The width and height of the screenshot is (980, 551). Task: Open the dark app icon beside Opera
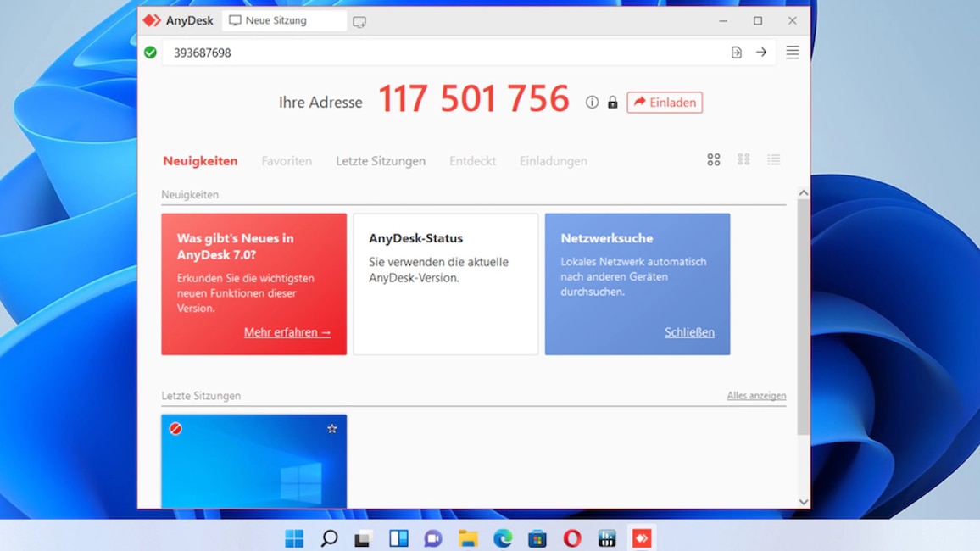pyautogui.click(x=607, y=538)
